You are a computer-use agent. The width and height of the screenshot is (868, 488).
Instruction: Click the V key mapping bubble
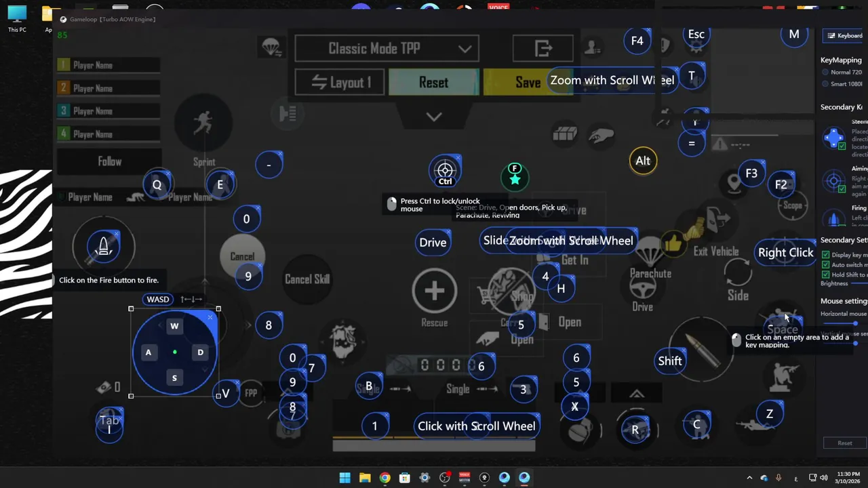(x=226, y=393)
